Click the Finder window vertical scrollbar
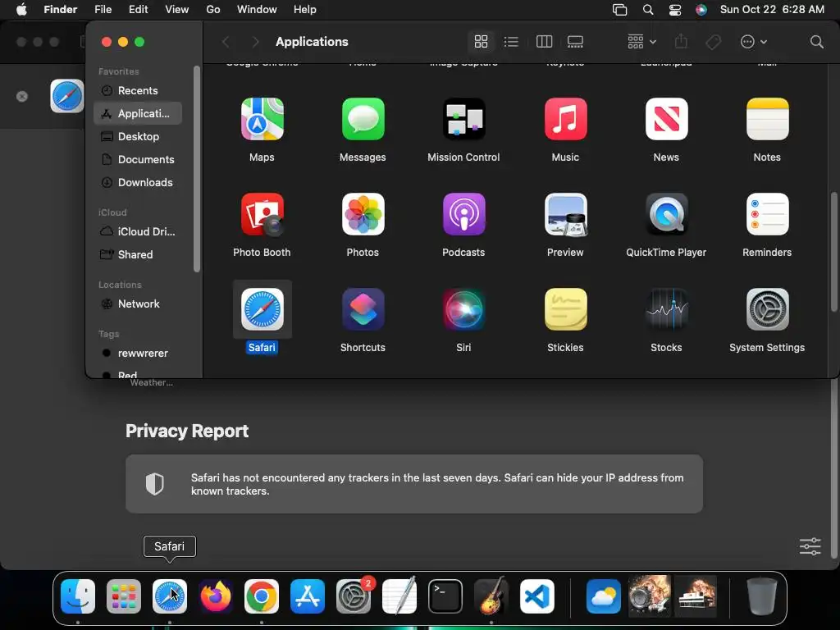 [833, 252]
